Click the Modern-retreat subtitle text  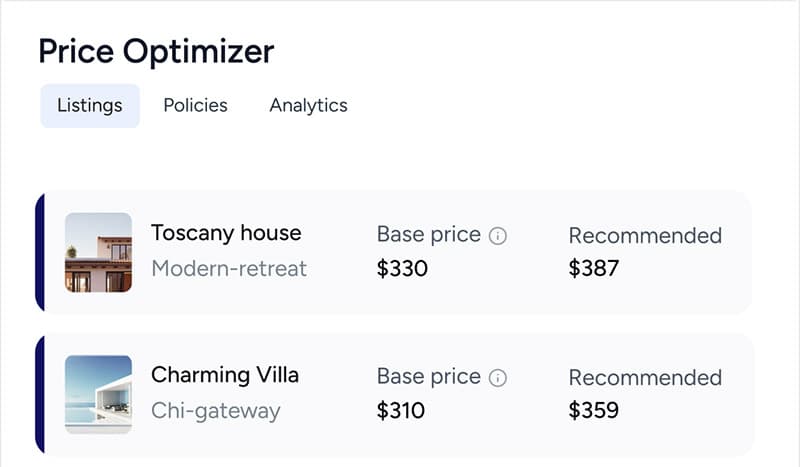(x=229, y=268)
